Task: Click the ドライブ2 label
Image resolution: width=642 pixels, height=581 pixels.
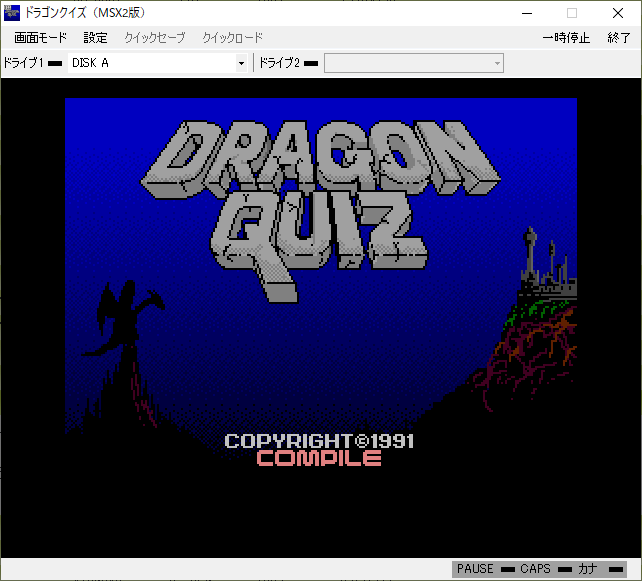Action: click(x=279, y=63)
